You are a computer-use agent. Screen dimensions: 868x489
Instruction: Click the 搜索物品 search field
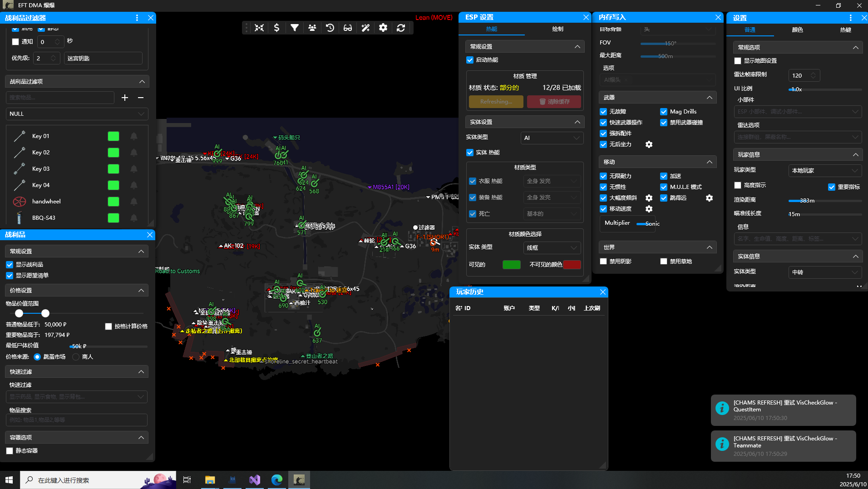(60, 98)
